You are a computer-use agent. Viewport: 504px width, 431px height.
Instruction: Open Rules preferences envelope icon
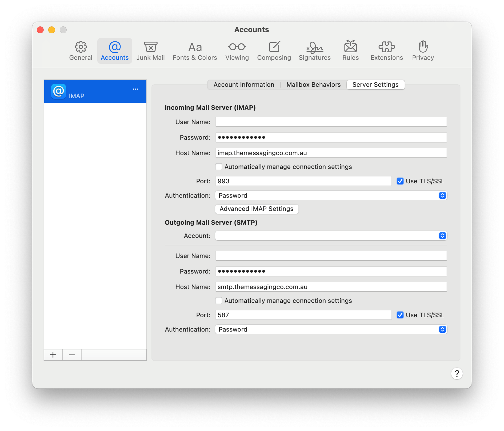[350, 47]
